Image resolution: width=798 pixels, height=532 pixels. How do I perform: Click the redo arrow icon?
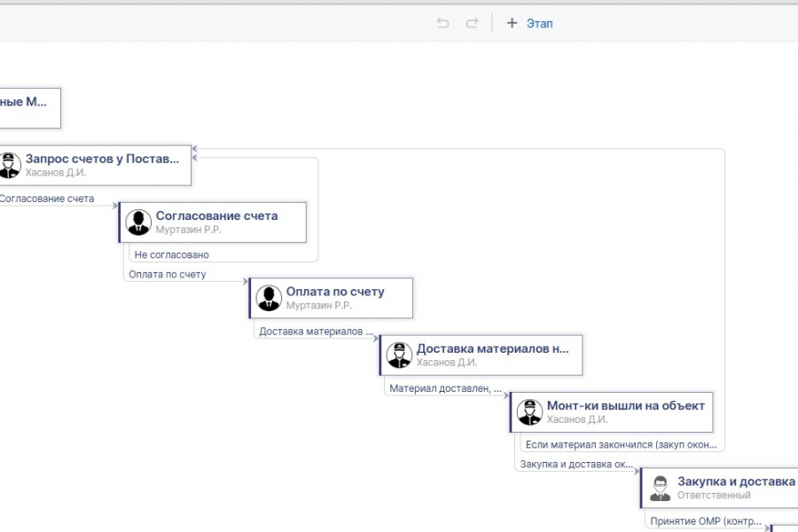(x=472, y=23)
